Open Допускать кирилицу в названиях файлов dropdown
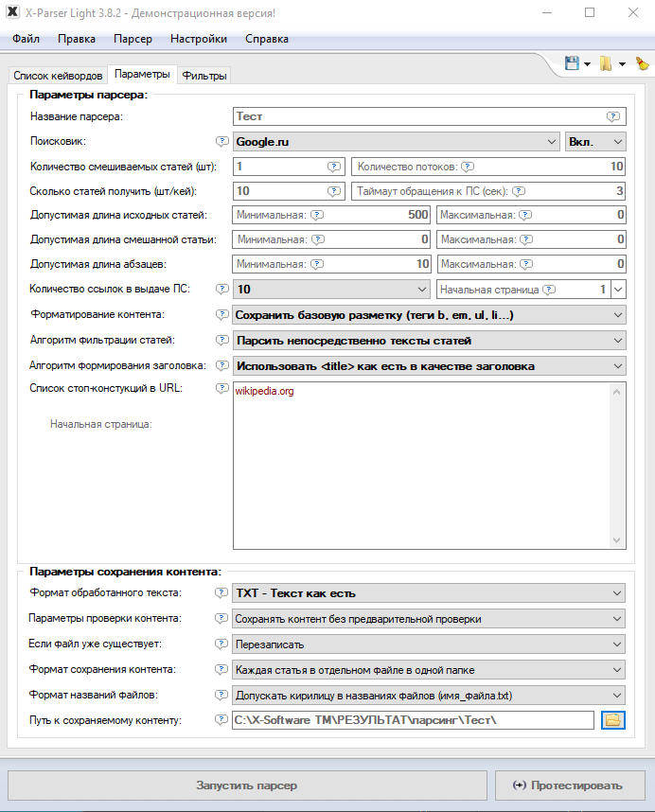This screenshot has width=655, height=812. (x=428, y=695)
